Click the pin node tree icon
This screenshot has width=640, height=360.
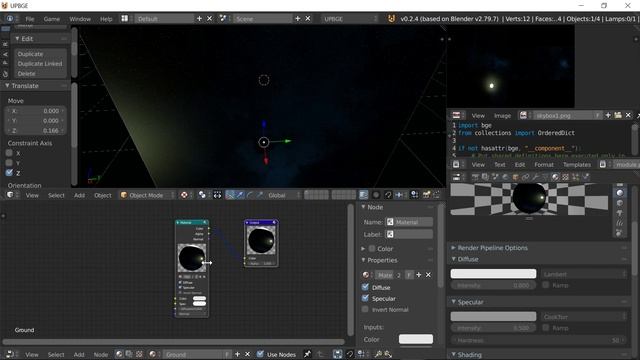pos(307,354)
